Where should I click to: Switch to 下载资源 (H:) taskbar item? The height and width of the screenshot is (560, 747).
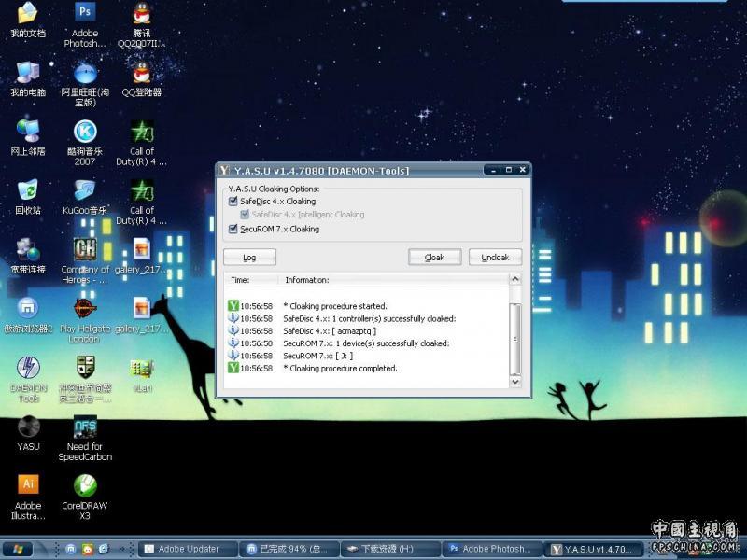(390, 549)
